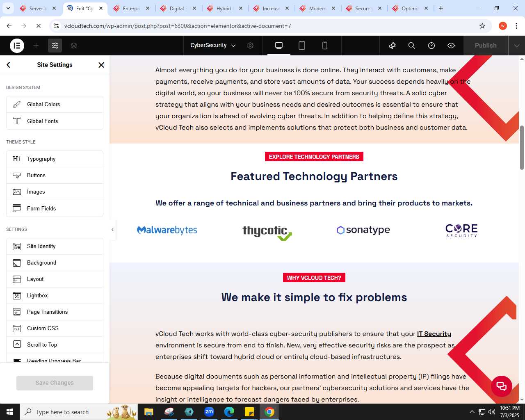The height and width of the screenshot is (420, 525).
Task: Click the Thycotic partner logo
Action: coord(267,233)
